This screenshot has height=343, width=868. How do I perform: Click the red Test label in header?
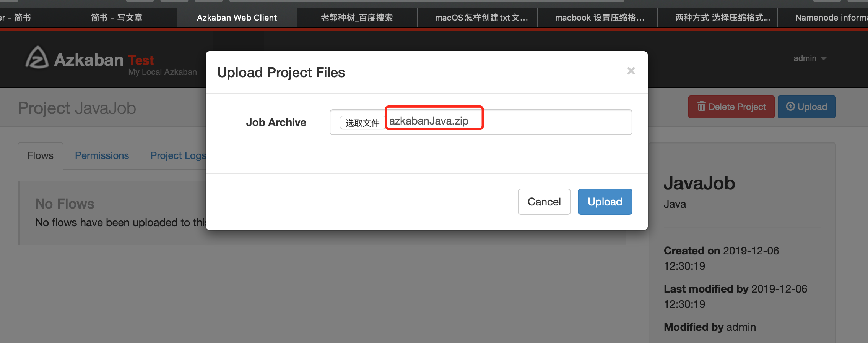pos(141,60)
